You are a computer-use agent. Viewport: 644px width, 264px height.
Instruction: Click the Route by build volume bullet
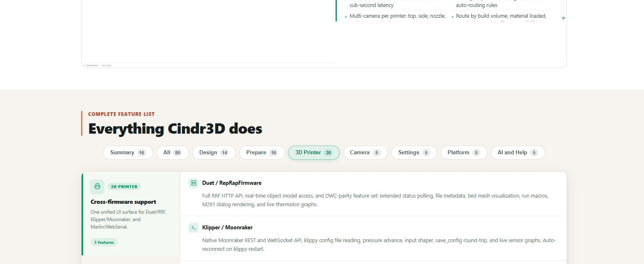click(x=501, y=16)
